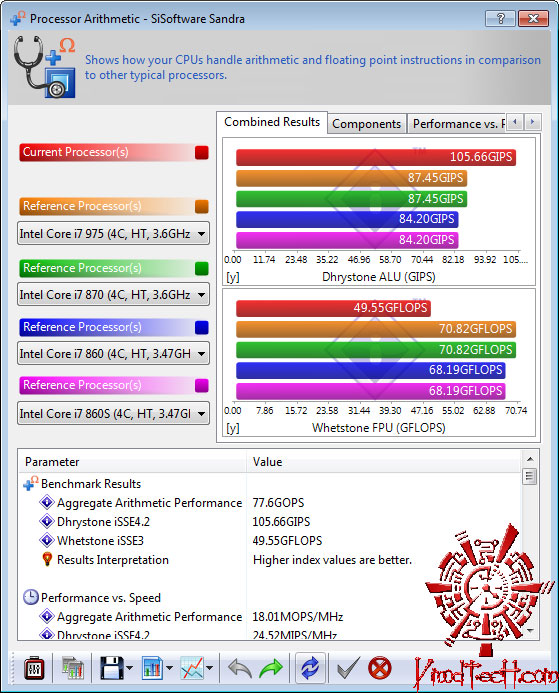Toggle the orange Reference Processor swatch

[x=202, y=206]
